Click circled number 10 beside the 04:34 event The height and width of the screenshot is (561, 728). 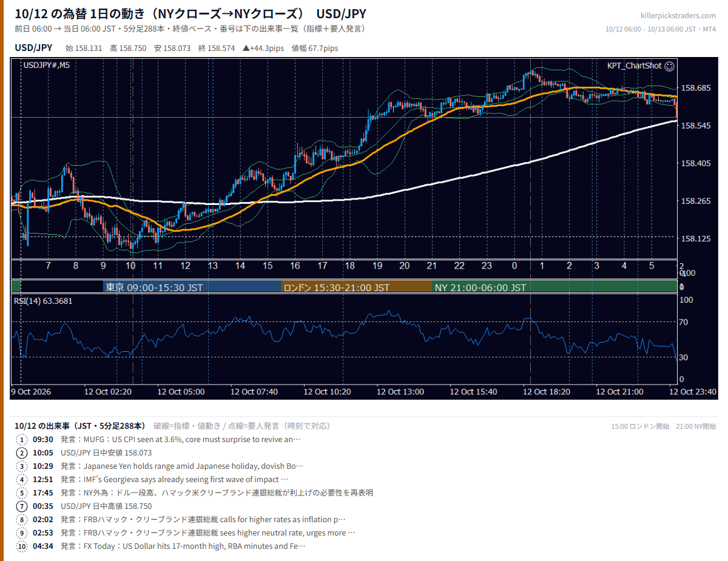click(22, 546)
